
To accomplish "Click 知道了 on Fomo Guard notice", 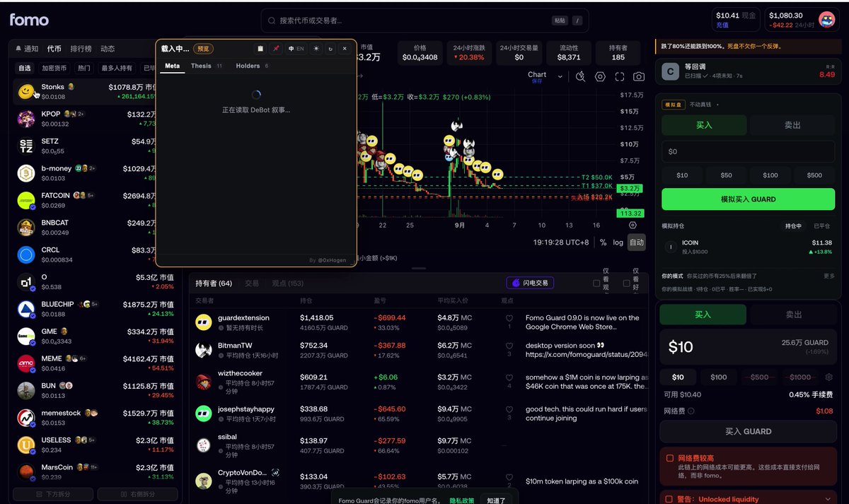I will pos(496,500).
